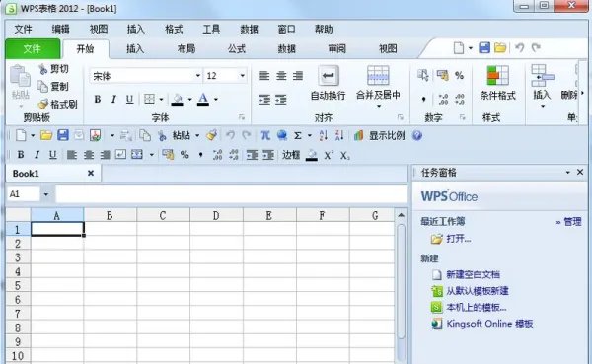Click Merge and Center (合并及居中)
The width and height of the screenshot is (592, 364).
(378, 86)
